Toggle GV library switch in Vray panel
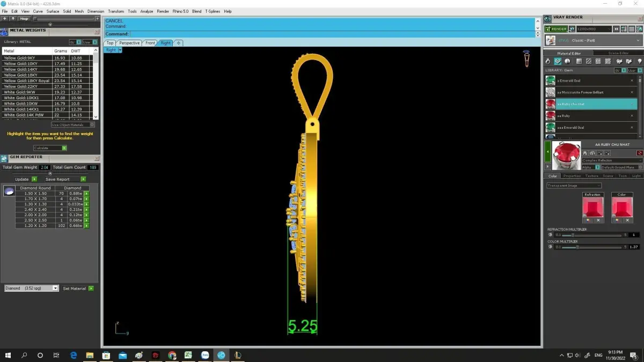 [x=619, y=70]
